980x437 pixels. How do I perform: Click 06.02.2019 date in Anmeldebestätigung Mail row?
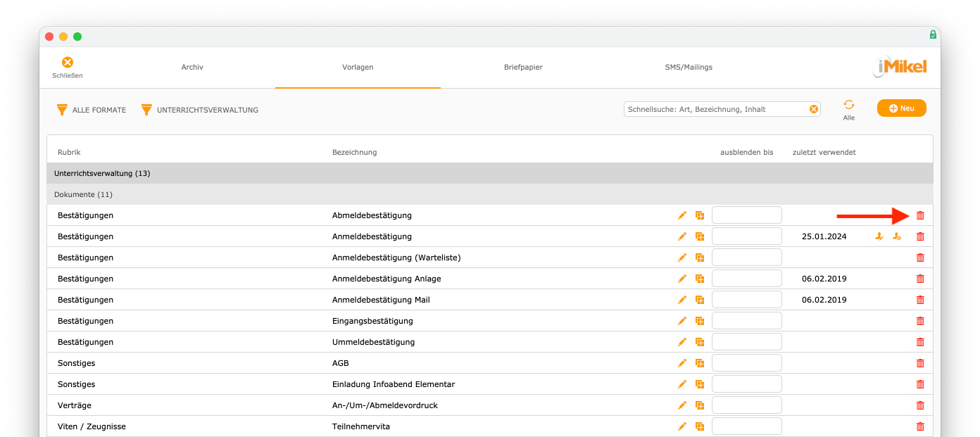pos(824,300)
